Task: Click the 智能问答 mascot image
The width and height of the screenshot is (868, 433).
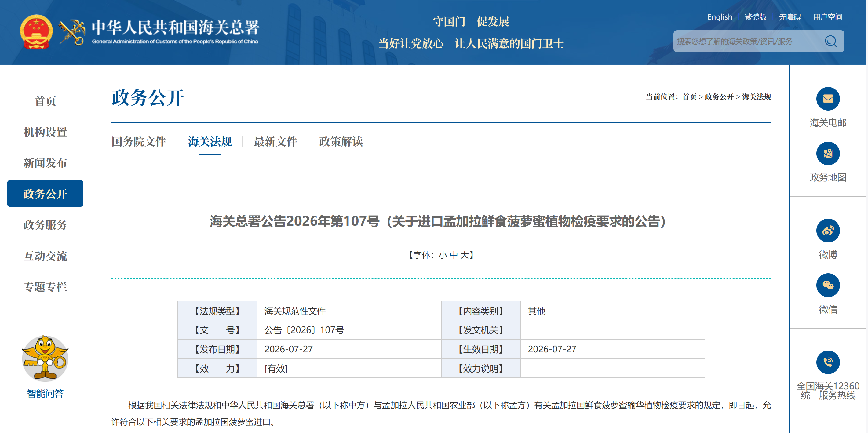Action: click(45, 358)
